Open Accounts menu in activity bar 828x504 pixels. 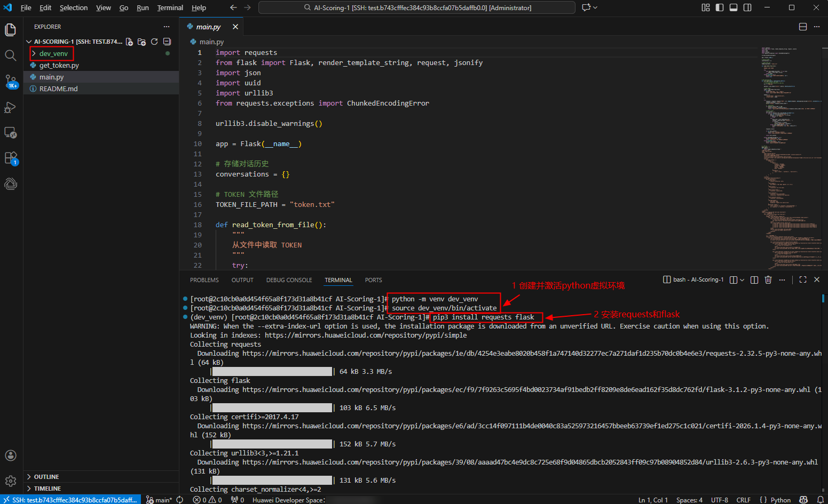coord(11,455)
